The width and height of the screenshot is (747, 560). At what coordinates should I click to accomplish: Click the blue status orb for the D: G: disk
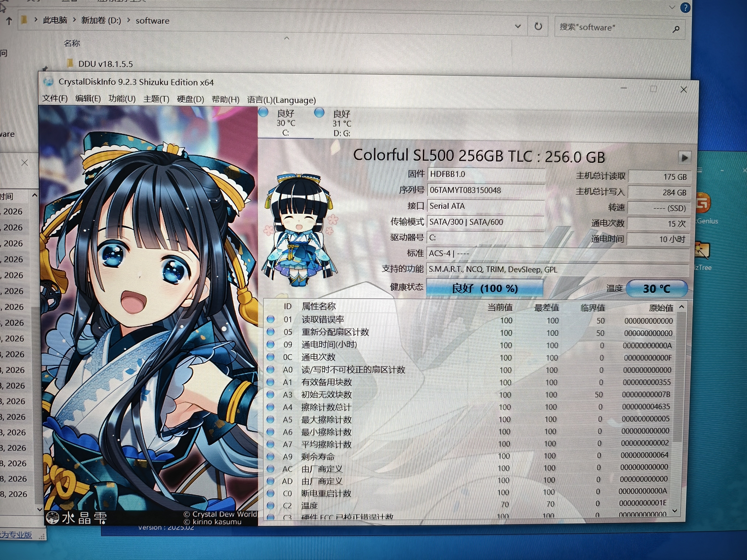319,113
